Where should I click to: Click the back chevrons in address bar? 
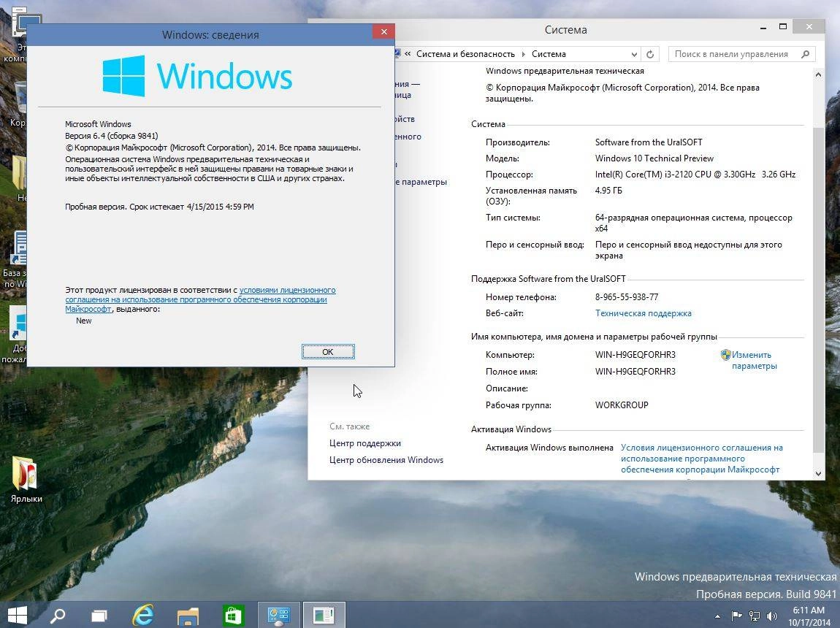[408, 53]
